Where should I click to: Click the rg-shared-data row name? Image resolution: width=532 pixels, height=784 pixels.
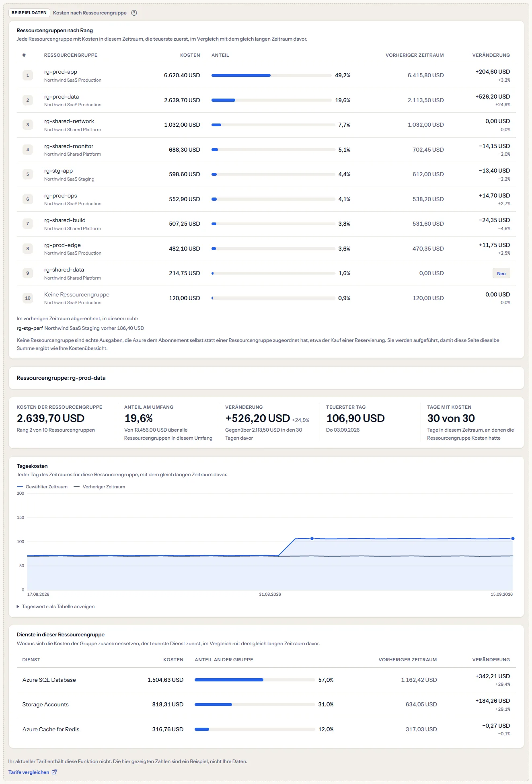click(x=64, y=270)
